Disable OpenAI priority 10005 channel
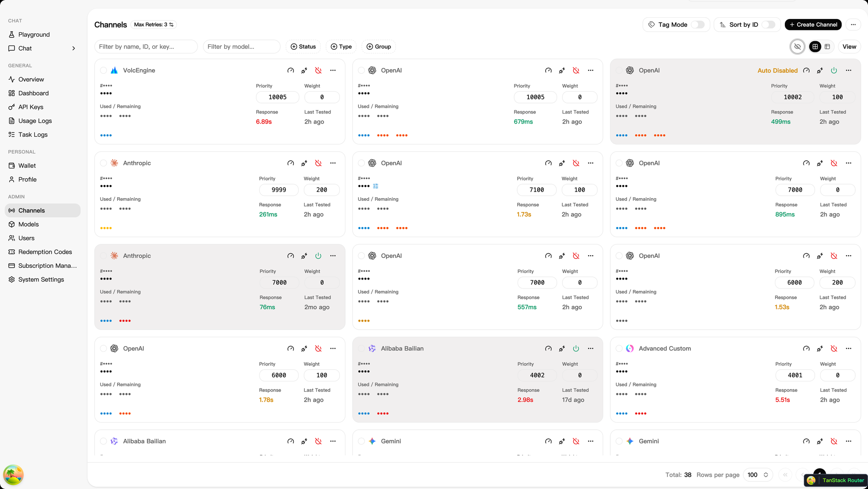 click(x=576, y=71)
